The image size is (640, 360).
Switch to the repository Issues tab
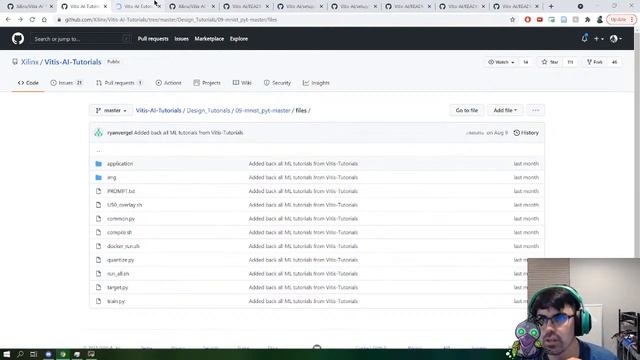[66, 83]
